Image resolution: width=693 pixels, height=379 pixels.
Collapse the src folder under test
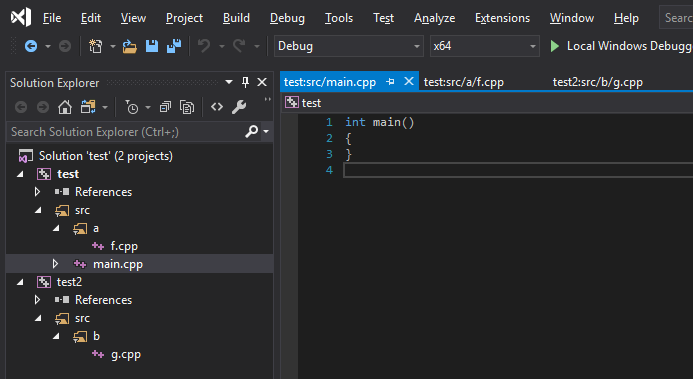38,210
